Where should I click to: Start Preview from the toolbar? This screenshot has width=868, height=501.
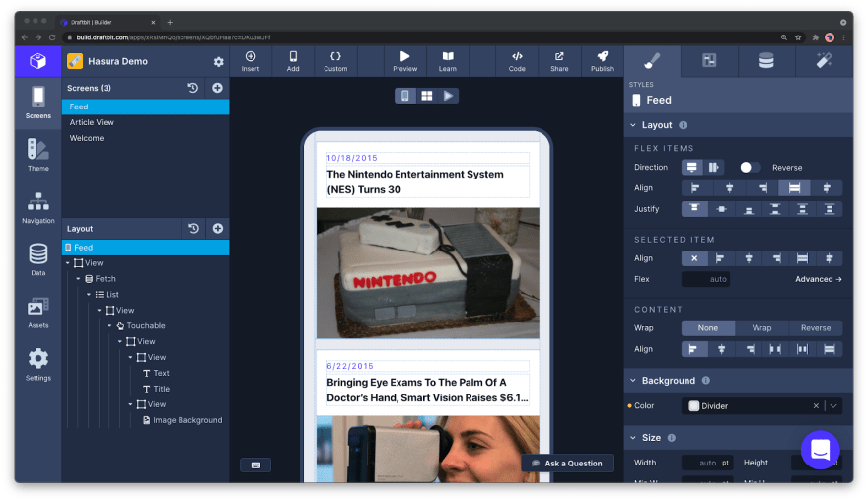pyautogui.click(x=404, y=61)
